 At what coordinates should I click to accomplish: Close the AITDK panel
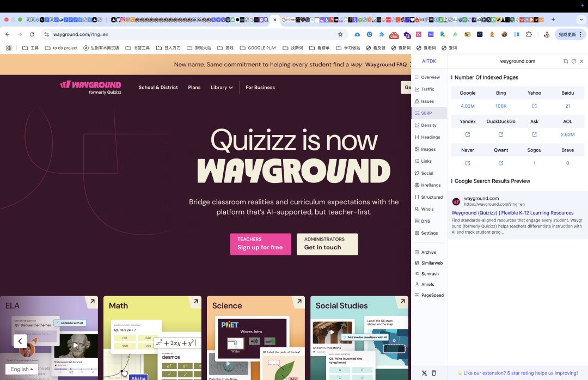click(581, 61)
